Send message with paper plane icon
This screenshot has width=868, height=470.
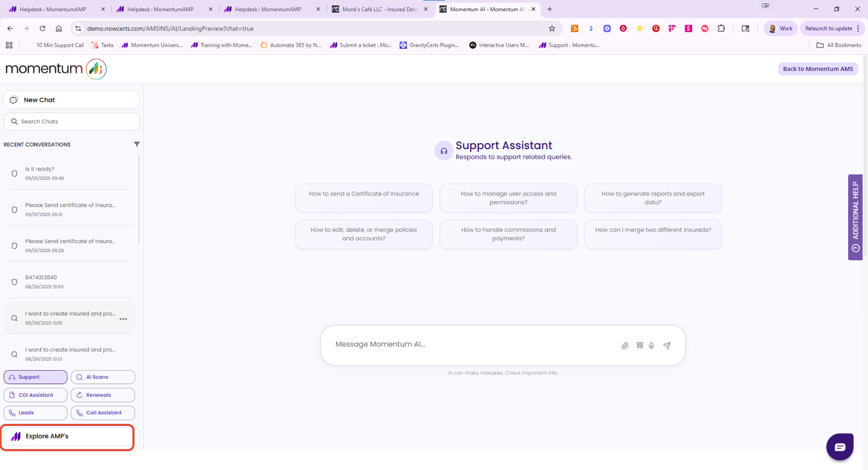pyautogui.click(x=667, y=346)
